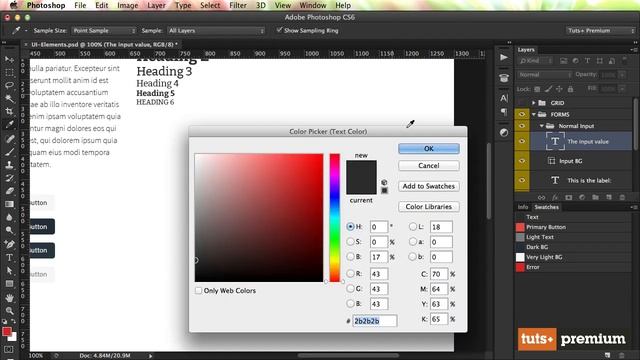640x360 pixels.
Task: Select the Crop tool
Action: (x=9, y=111)
